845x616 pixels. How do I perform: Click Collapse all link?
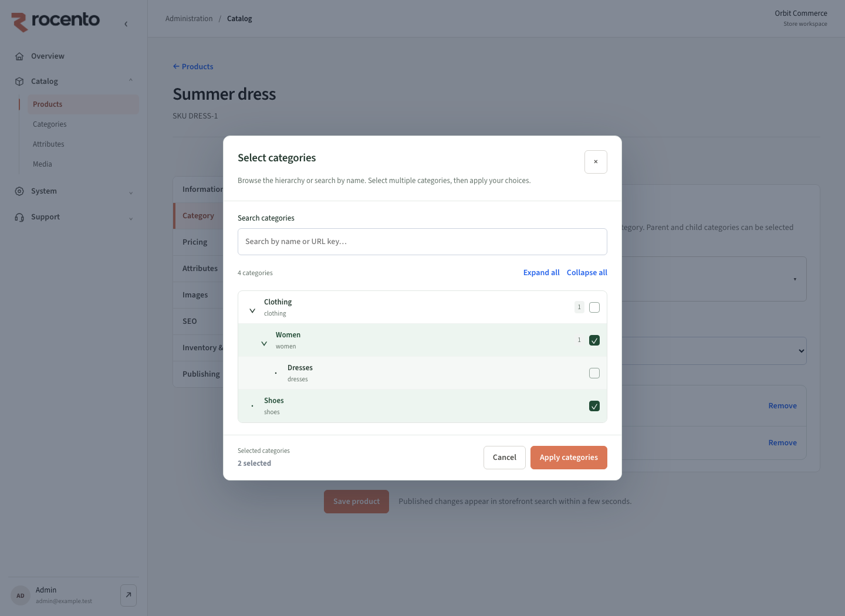[x=587, y=273]
